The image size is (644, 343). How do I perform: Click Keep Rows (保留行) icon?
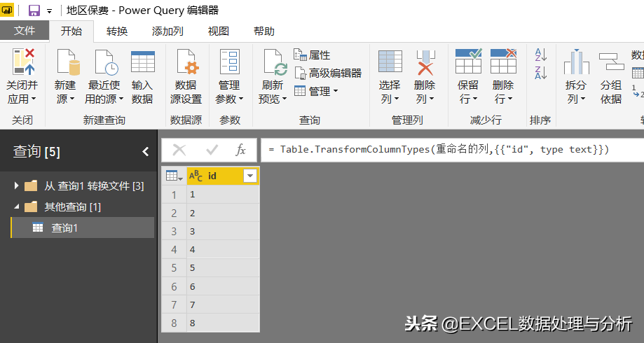pyautogui.click(x=468, y=61)
